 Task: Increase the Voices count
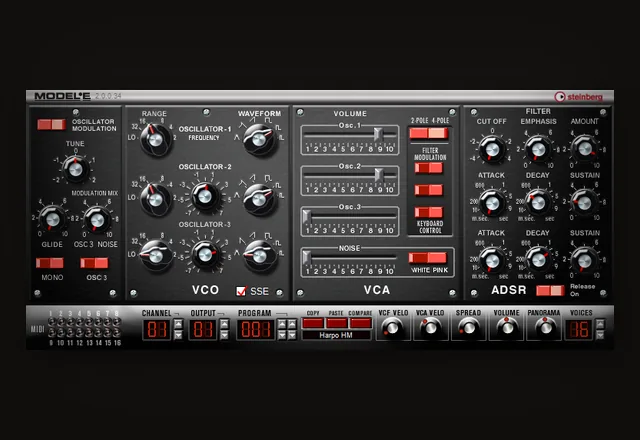click(600, 324)
